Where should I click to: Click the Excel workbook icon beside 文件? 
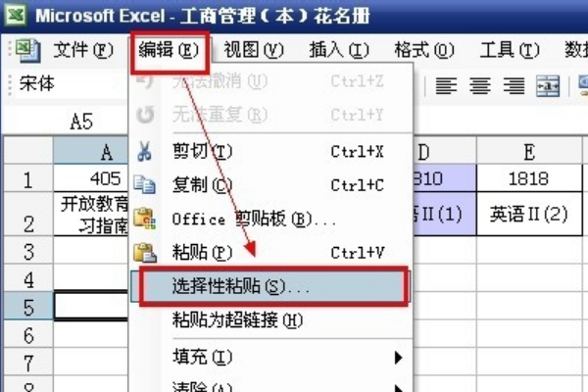pyautogui.click(x=27, y=51)
